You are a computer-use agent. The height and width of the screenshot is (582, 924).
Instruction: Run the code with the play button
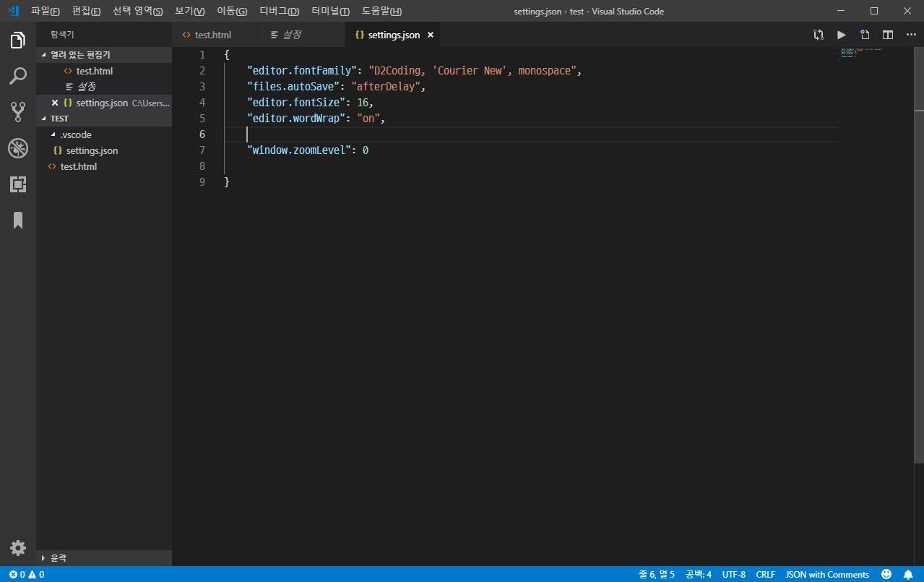click(840, 34)
